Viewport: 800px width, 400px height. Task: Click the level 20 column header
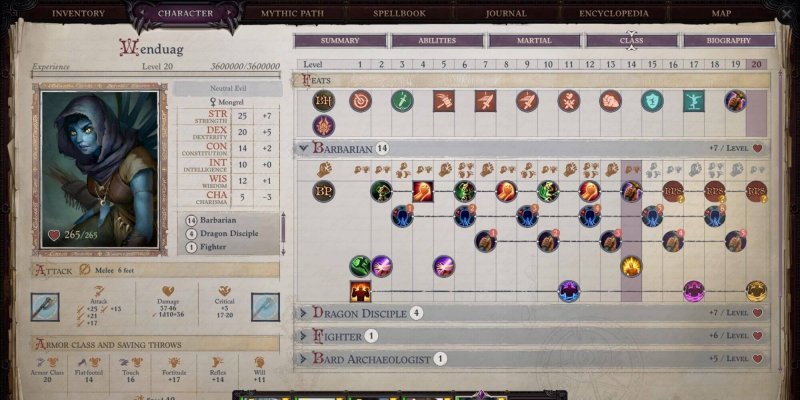pos(756,65)
